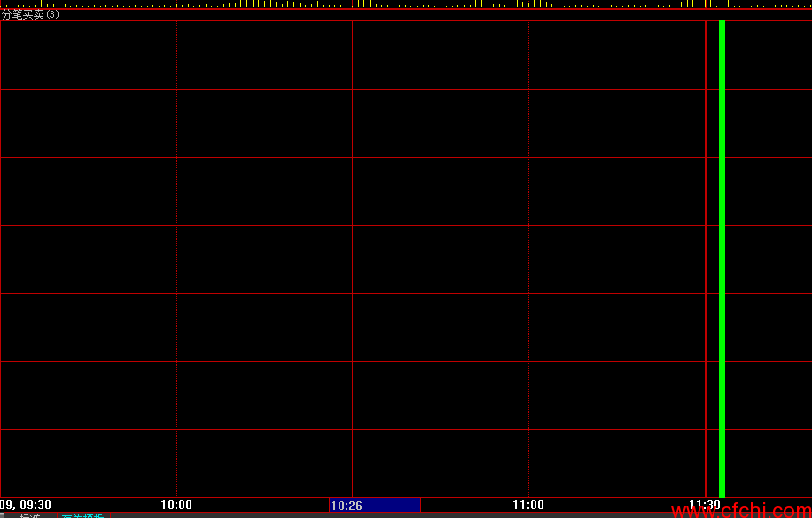Click the 10:00 time axis label
The image size is (812, 518).
(176, 505)
